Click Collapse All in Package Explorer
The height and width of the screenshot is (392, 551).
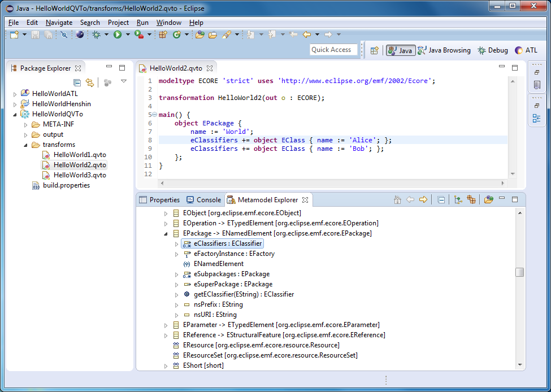coord(77,82)
